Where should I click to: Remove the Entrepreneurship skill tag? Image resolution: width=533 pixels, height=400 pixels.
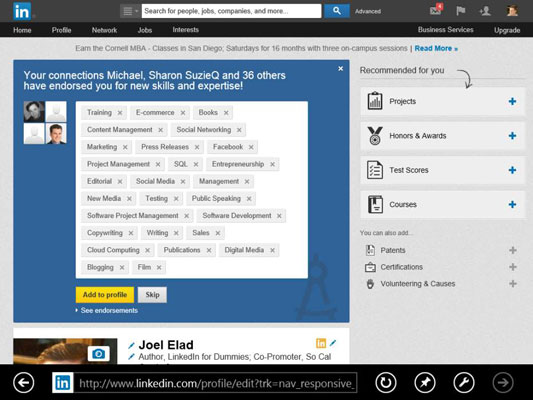272,164
